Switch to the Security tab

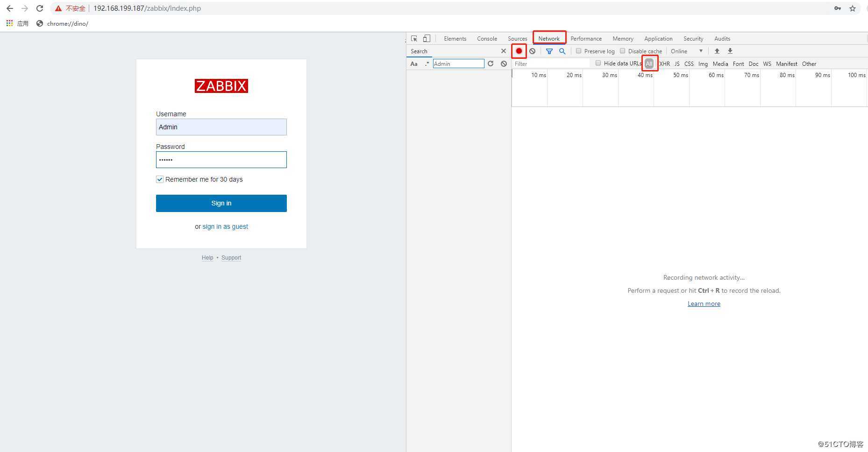coord(693,39)
